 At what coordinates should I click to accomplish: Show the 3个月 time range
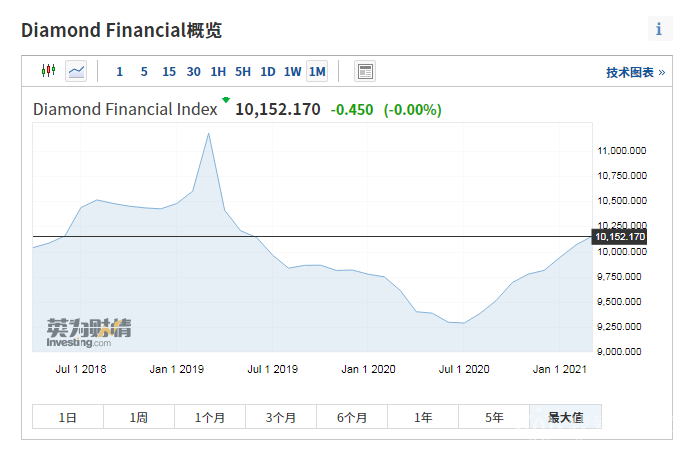(x=281, y=417)
